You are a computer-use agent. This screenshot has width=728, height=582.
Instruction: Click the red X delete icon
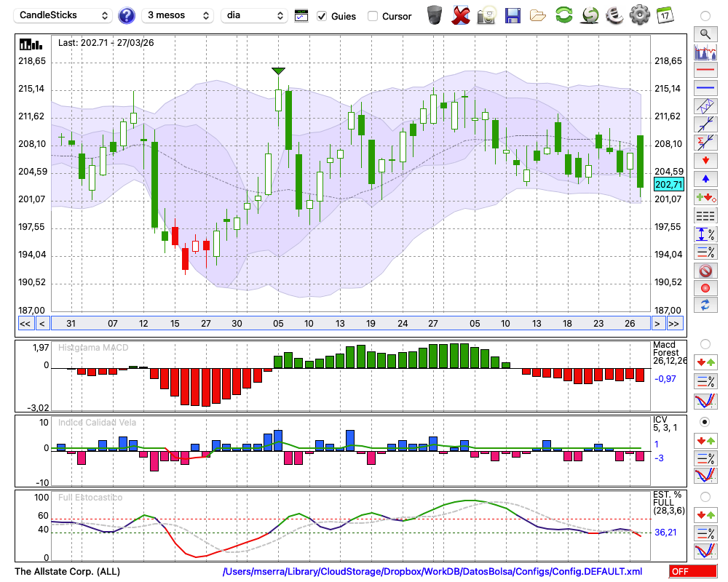461,15
